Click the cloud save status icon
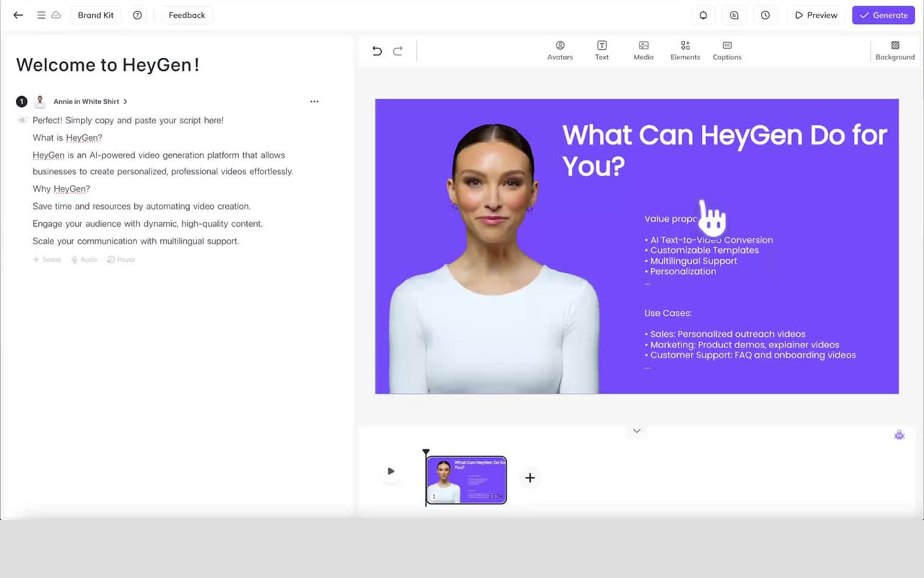 click(x=56, y=15)
